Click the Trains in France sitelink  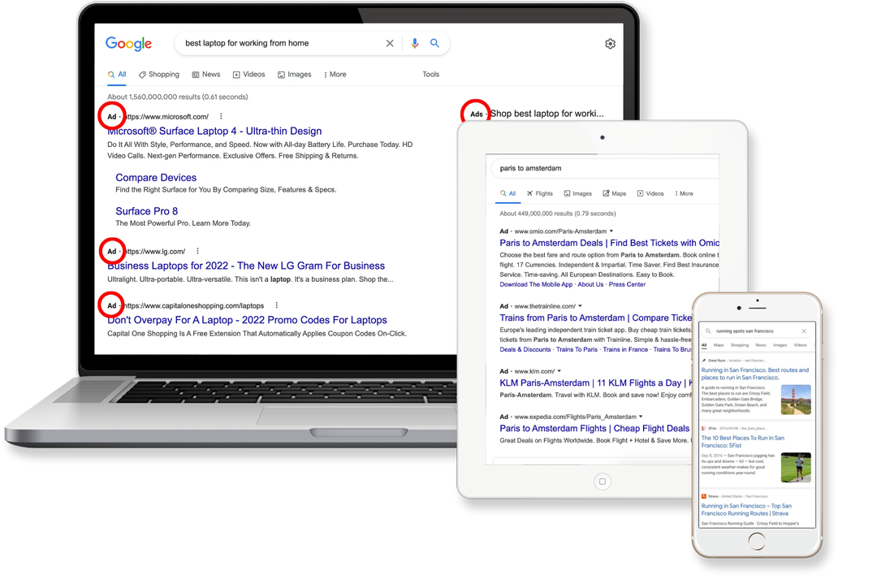point(625,350)
